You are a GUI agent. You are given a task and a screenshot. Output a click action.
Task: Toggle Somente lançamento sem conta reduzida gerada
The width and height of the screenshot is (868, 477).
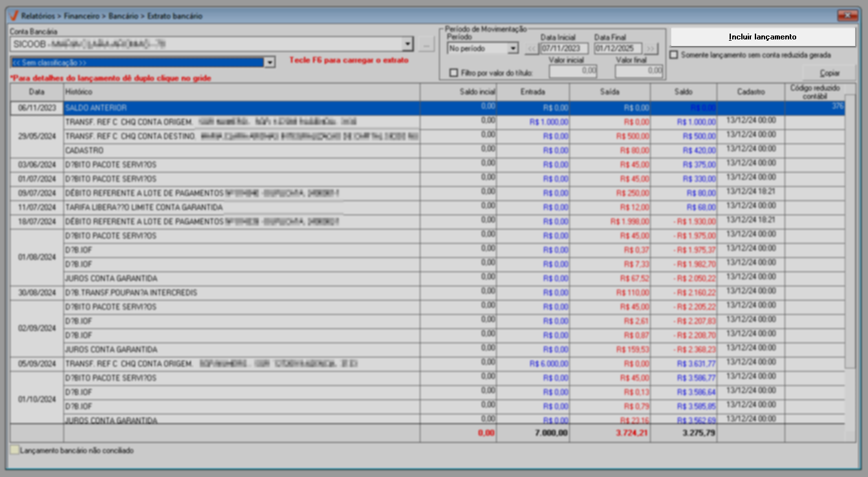pyautogui.click(x=675, y=55)
